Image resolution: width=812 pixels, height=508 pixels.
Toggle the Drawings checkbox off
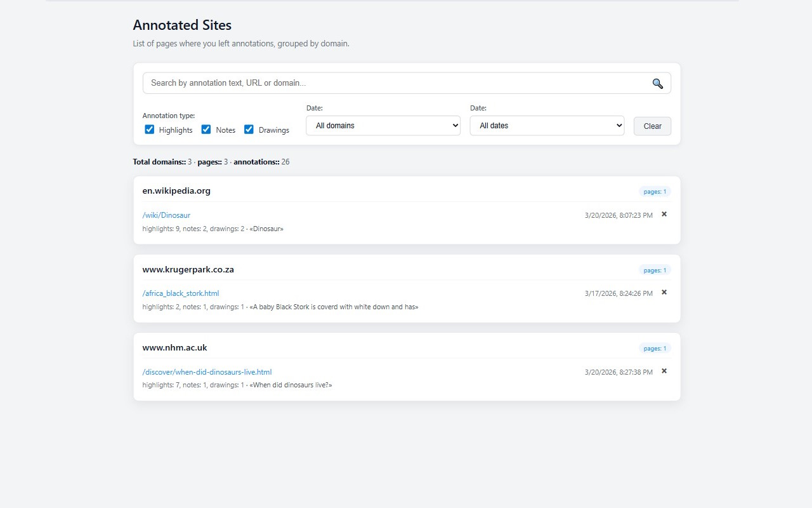[x=249, y=129]
